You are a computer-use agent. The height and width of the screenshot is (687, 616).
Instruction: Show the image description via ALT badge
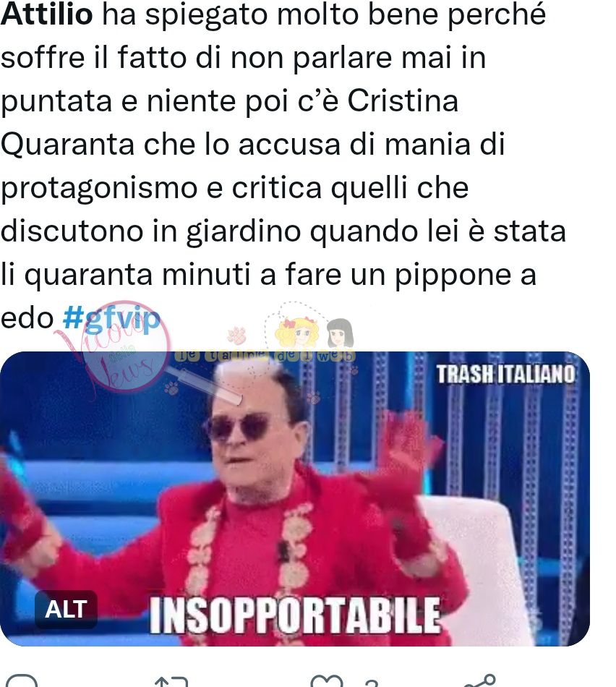coord(66,610)
